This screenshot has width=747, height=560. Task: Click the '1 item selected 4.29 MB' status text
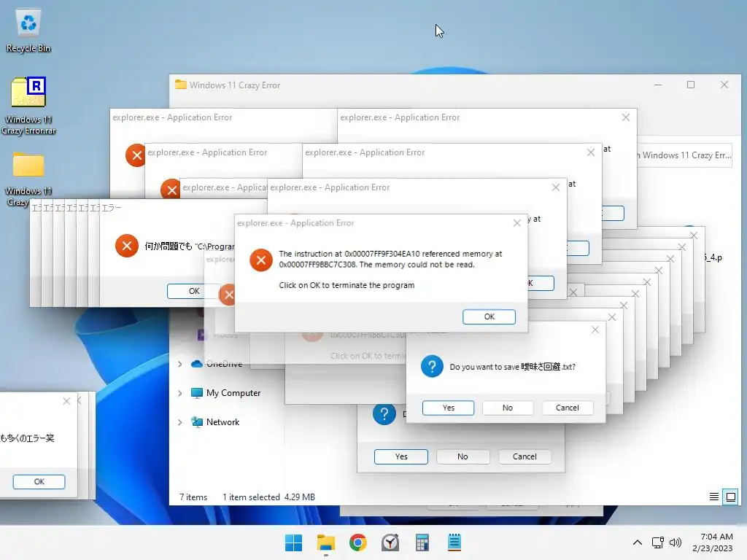pyautogui.click(x=268, y=497)
